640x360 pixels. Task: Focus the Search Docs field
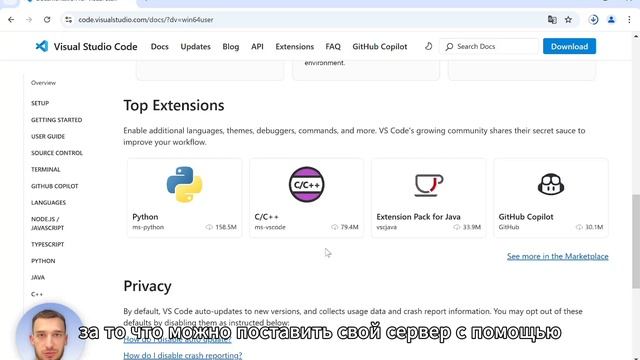489,47
